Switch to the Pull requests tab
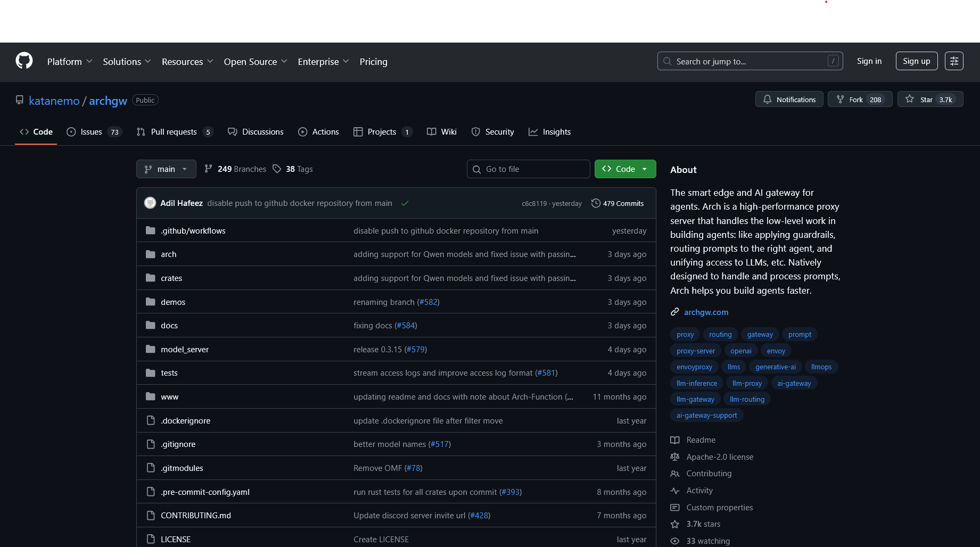The height and width of the screenshot is (547, 980). [175, 131]
